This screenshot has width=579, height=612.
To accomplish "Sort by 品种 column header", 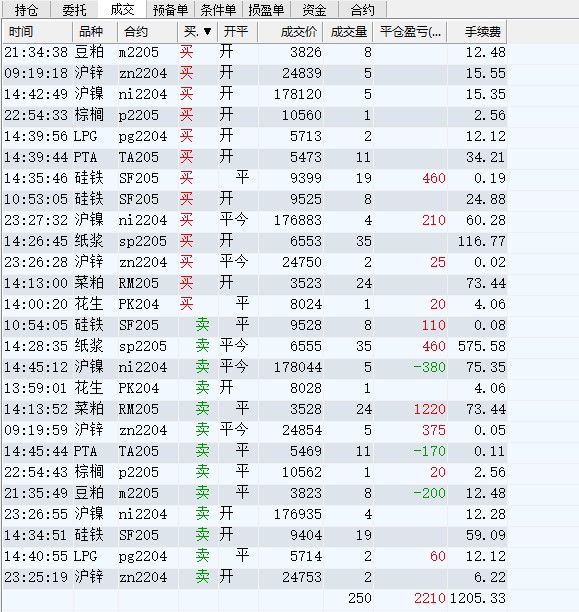I will (x=95, y=32).
